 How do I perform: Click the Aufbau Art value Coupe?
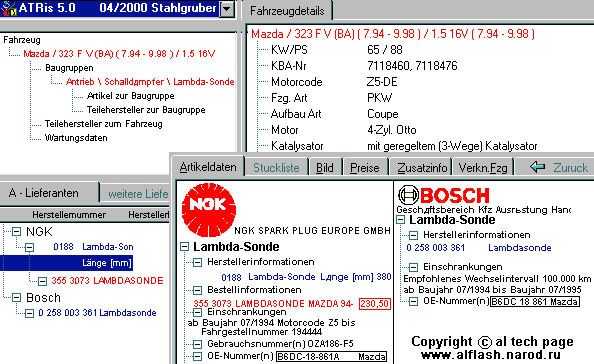383,114
